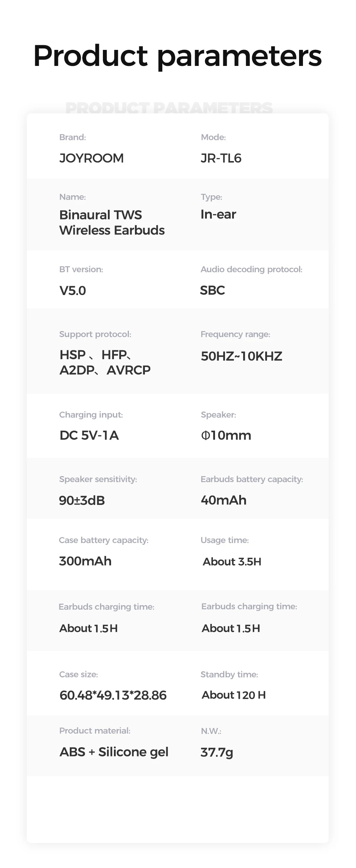
Task: Select the 60.48*49.13*28.86 case size value
Action: 113,695
